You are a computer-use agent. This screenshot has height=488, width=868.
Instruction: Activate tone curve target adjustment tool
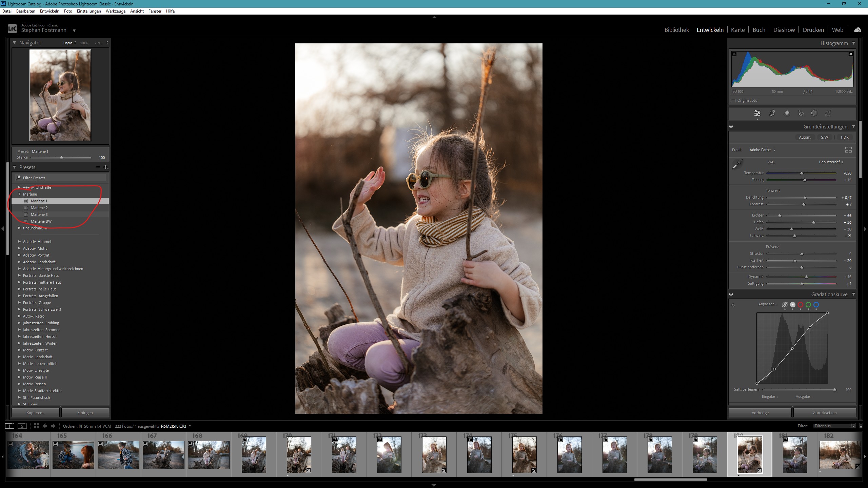coord(733,305)
